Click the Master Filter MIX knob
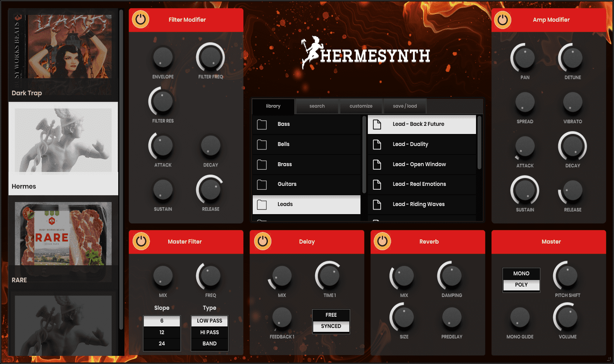The width and height of the screenshot is (614, 364). click(163, 276)
